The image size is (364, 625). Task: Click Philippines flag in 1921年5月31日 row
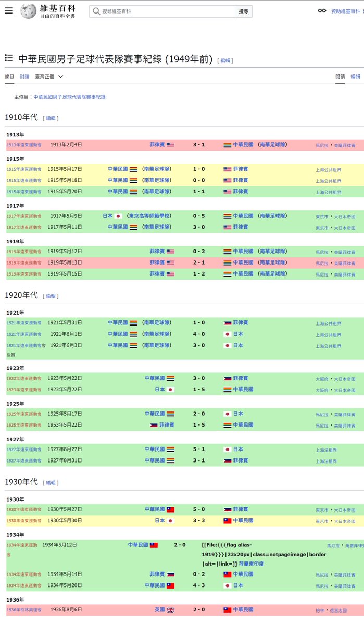pos(228,323)
